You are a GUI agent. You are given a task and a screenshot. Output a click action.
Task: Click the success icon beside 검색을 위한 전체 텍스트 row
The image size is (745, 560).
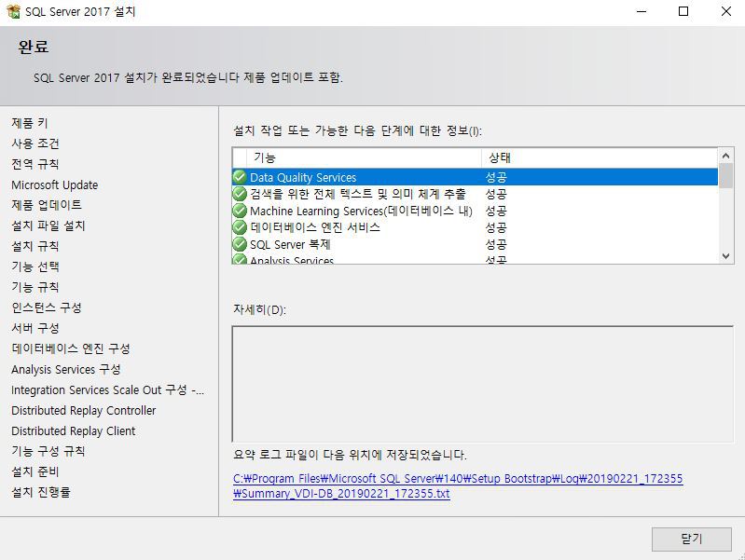click(240, 194)
